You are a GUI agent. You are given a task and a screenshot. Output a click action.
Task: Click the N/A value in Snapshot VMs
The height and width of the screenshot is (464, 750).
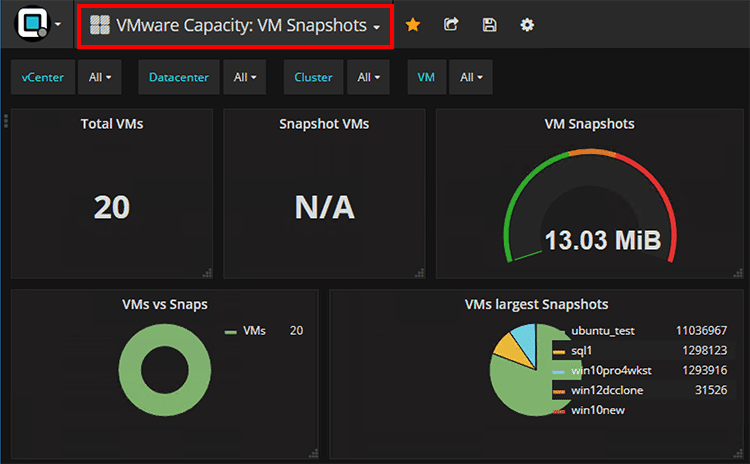325,207
